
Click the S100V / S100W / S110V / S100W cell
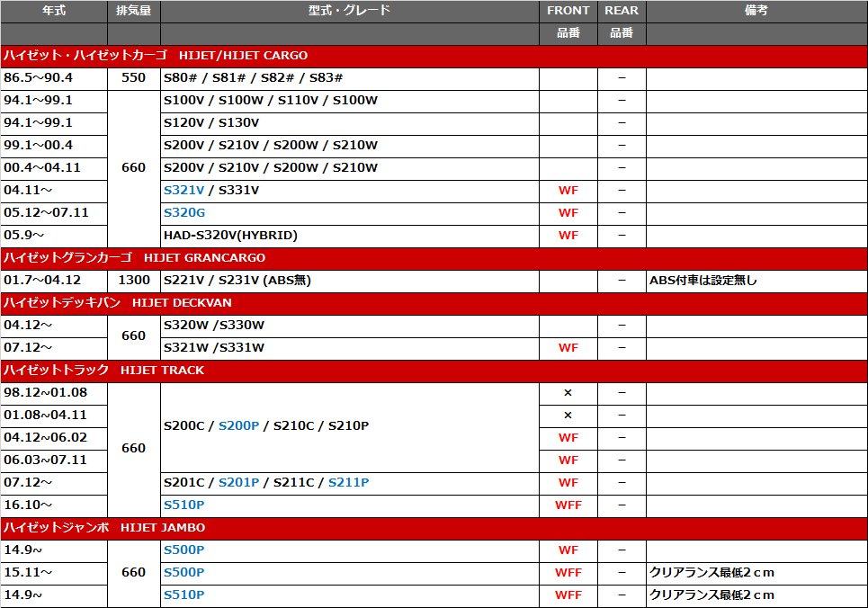click(x=350, y=101)
